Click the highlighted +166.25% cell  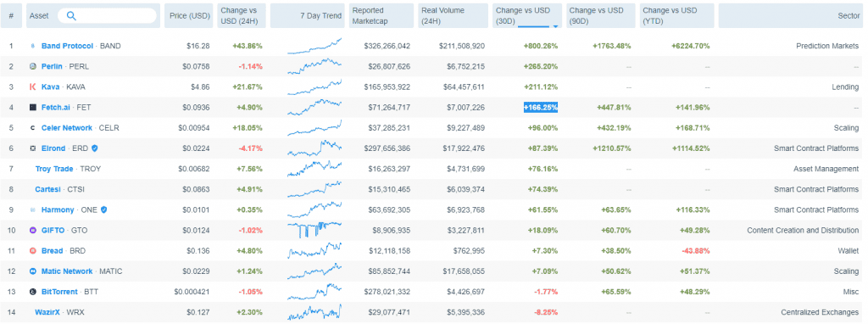click(x=541, y=108)
